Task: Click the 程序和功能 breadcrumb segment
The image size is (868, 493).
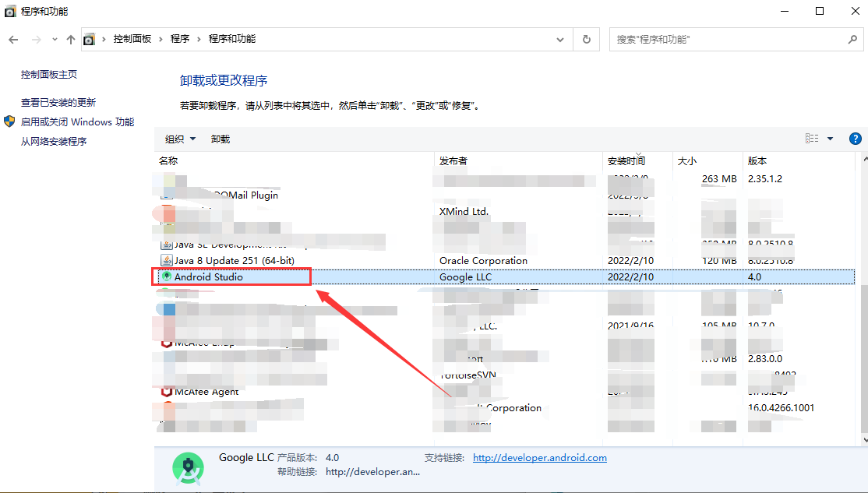Action: coord(232,39)
